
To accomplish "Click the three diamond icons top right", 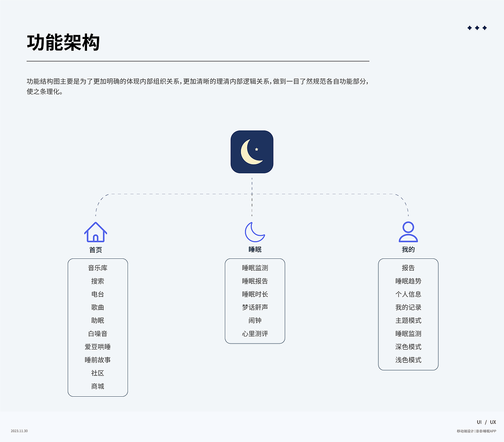I will [477, 28].
